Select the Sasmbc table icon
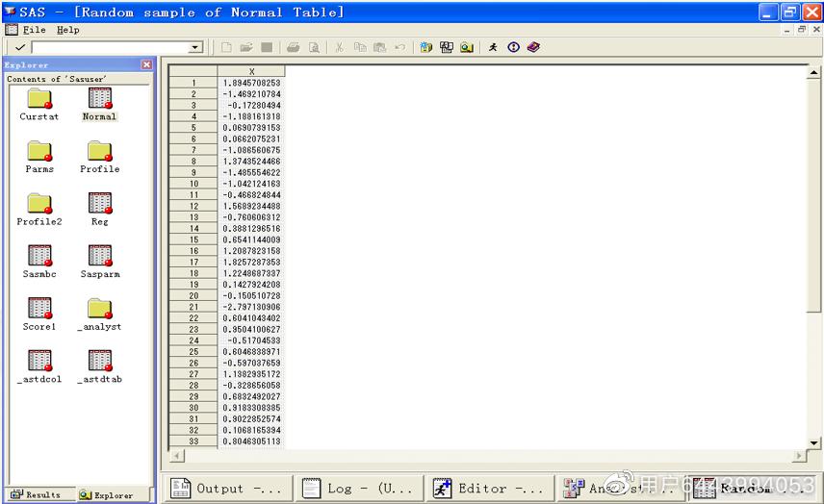Screen dimensions: 824x504 click(39, 256)
